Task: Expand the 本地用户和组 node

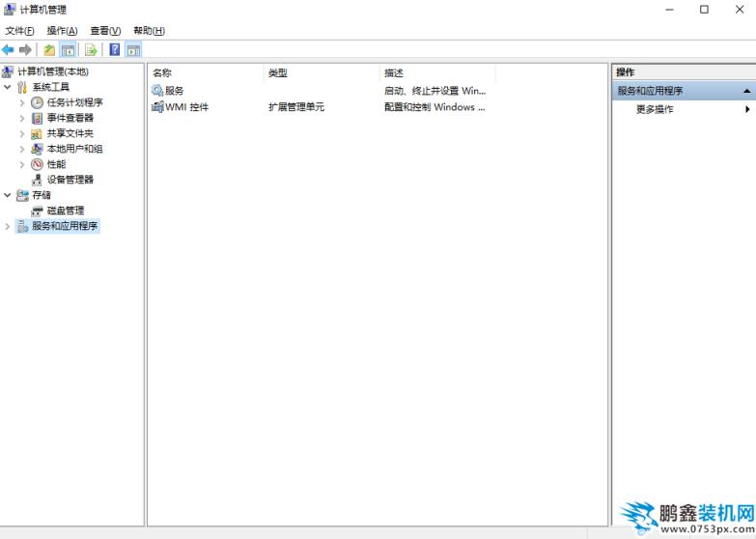Action: [22, 149]
